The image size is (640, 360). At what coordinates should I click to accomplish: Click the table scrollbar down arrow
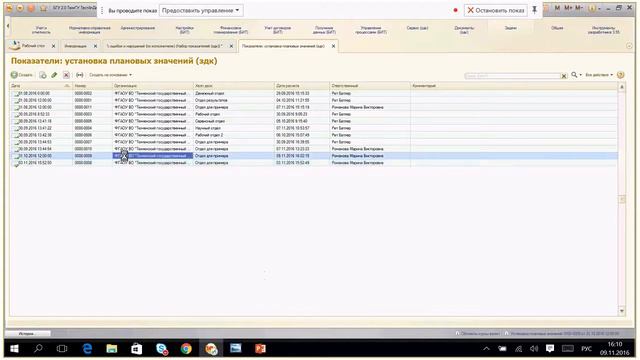[x=622, y=311]
